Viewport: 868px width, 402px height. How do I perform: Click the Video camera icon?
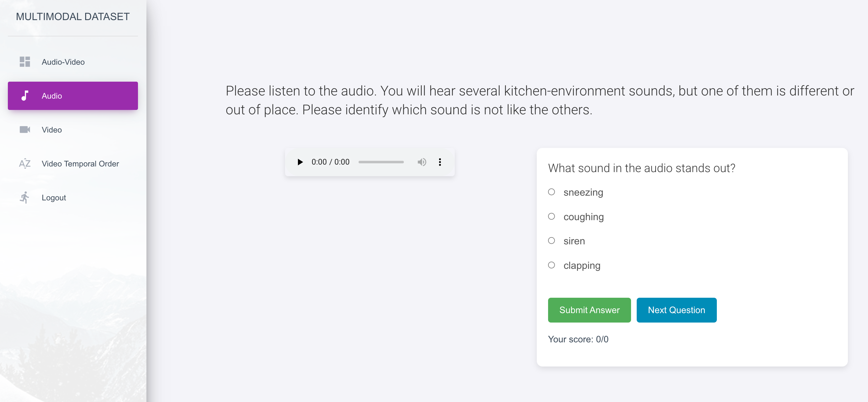(x=25, y=130)
